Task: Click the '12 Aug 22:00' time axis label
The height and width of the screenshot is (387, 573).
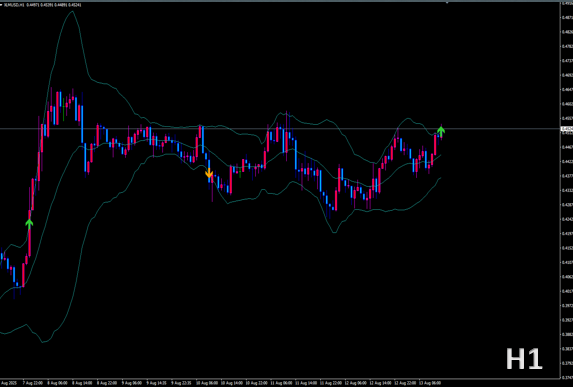Action: 405,383
